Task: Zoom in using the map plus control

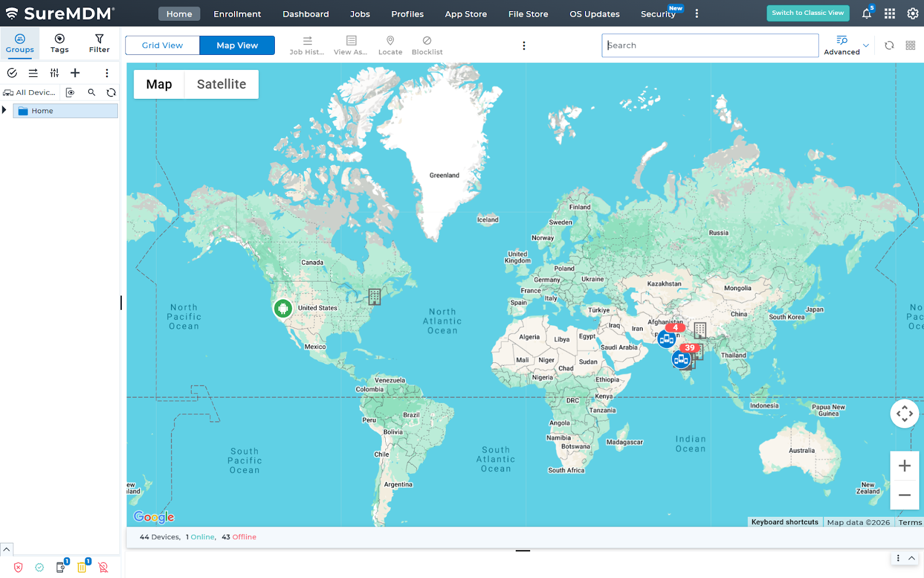Action: (904, 465)
